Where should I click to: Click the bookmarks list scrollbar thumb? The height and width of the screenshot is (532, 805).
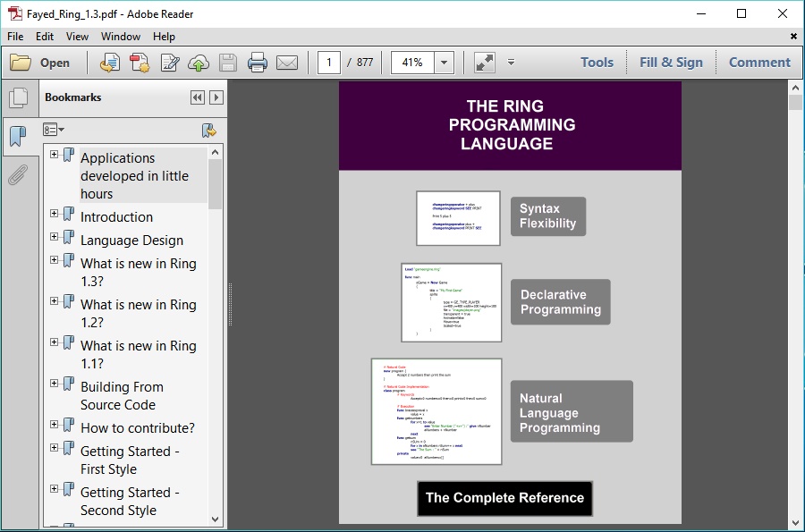point(215,183)
